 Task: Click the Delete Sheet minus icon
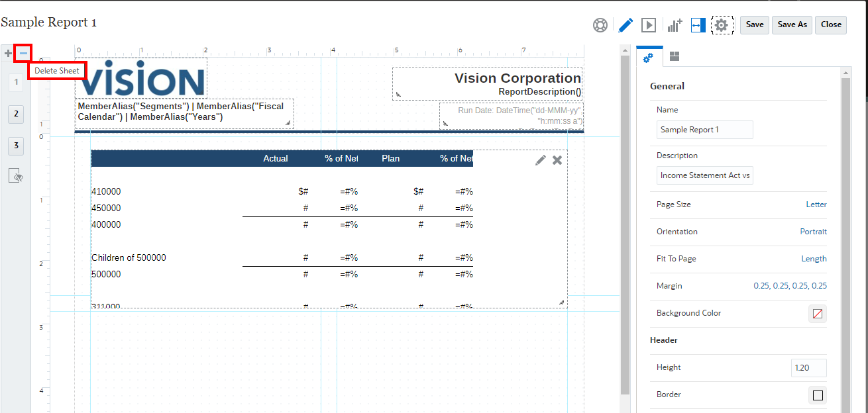(x=23, y=53)
